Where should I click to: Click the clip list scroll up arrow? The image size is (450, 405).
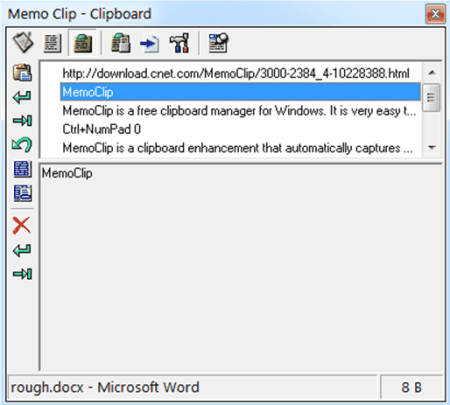tap(432, 72)
